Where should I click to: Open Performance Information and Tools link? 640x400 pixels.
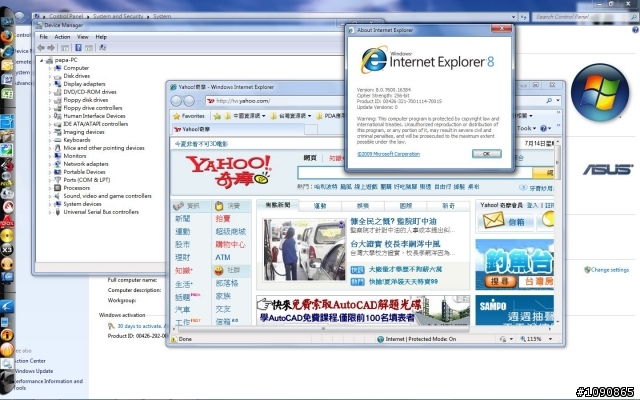[x=49, y=384]
